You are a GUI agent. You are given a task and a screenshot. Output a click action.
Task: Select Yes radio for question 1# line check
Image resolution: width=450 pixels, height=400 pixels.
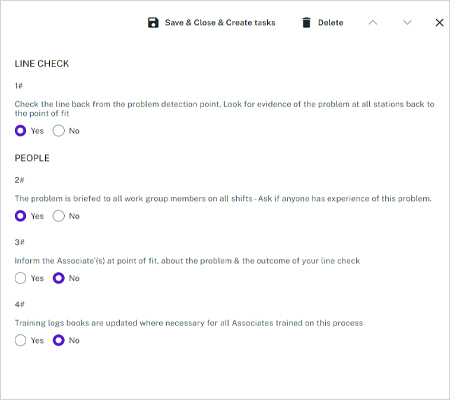pyautogui.click(x=20, y=131)
